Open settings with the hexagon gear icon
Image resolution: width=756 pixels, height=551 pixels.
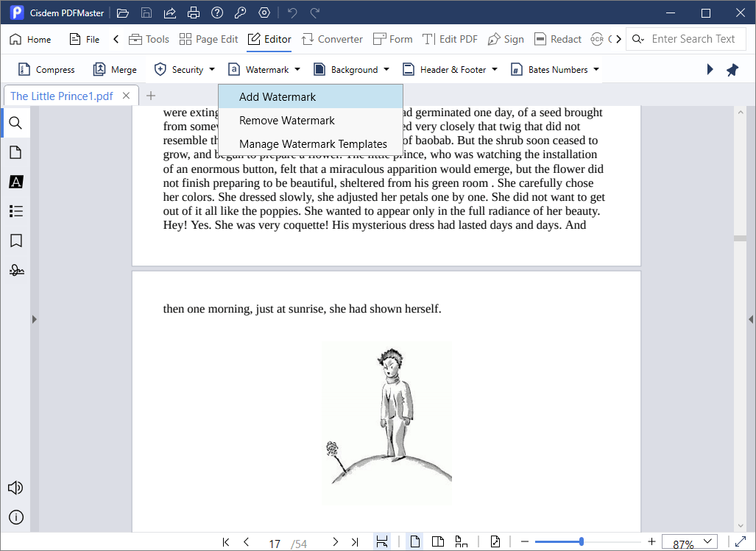264,13
